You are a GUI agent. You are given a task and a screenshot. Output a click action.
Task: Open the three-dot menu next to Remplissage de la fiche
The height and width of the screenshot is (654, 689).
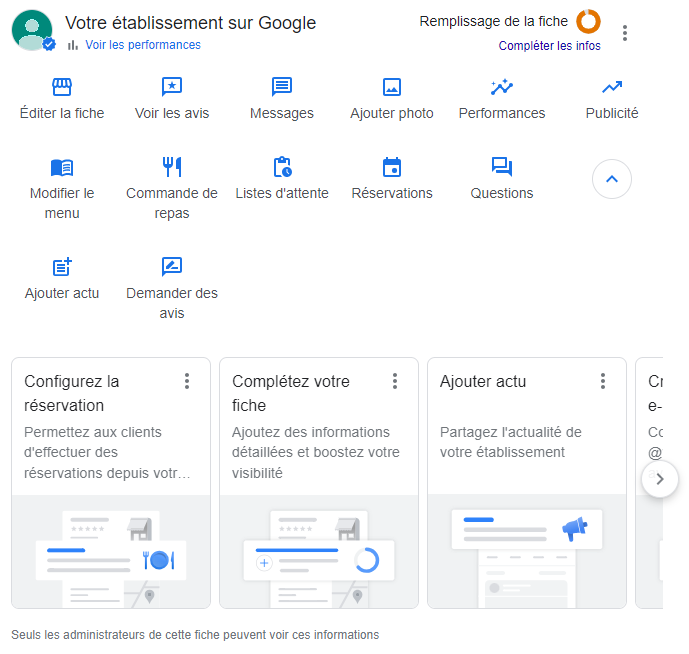click(624, 33)
